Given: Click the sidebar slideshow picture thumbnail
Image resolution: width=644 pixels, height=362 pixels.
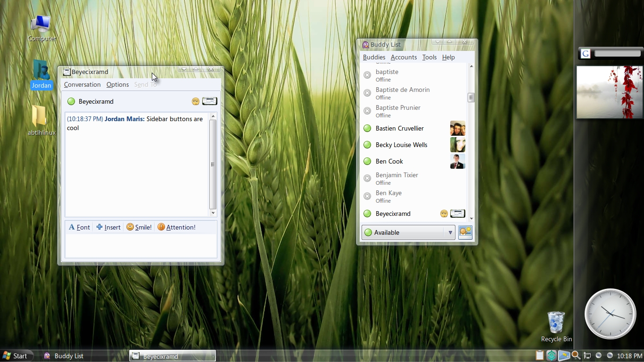Looking at the screenshot, I should (x=609, y=92).
